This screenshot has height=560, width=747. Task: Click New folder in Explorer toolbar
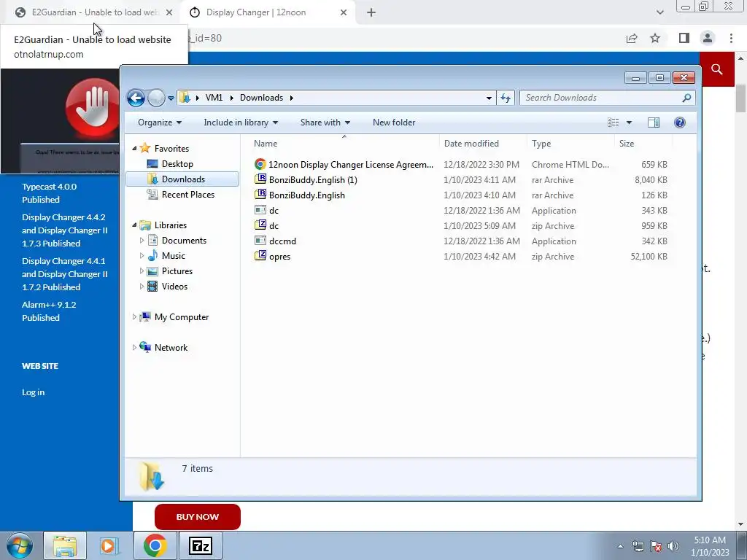click(394, 122)
